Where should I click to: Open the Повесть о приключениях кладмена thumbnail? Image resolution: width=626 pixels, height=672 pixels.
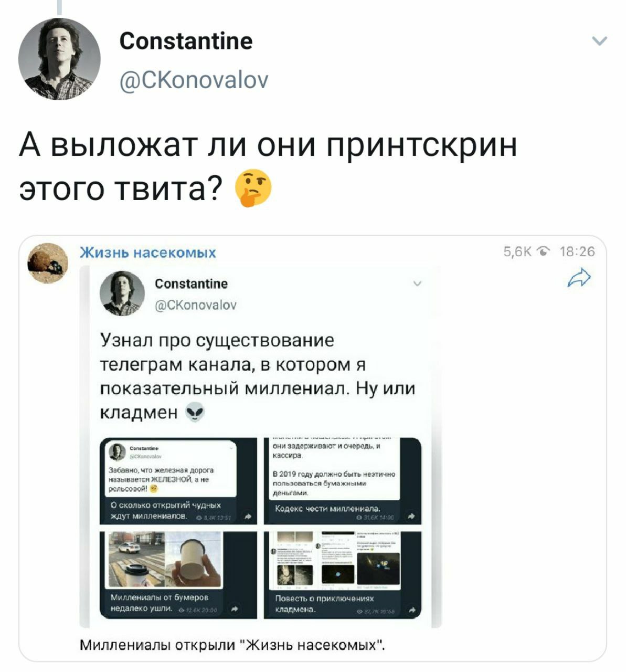[x=343, y=574]
